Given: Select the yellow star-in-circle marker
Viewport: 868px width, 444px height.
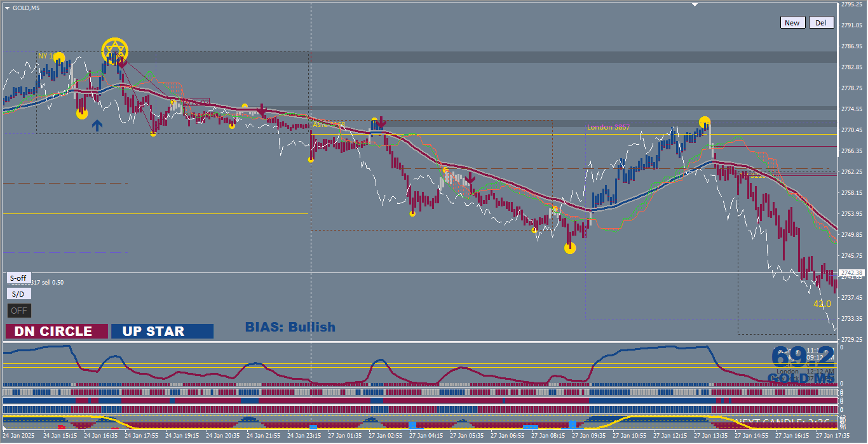Looking at the screenshot, I should 114,50.
